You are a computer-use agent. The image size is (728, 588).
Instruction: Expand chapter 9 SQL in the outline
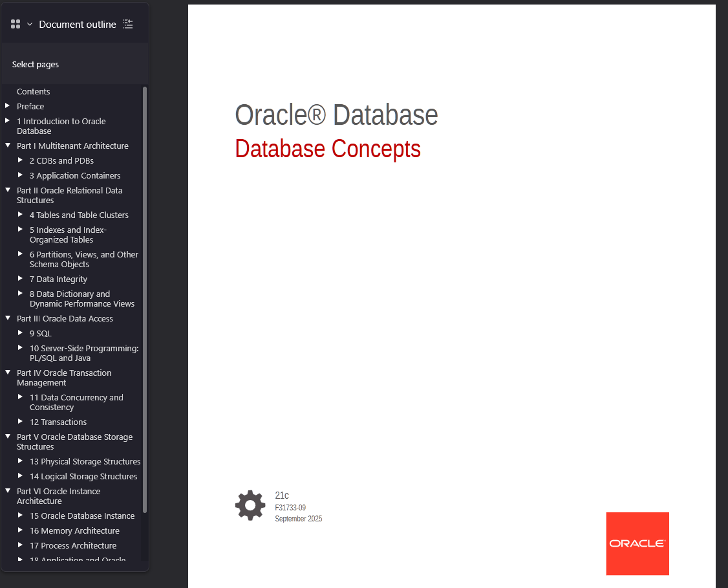pyautogui.click(x=21, y=333)
